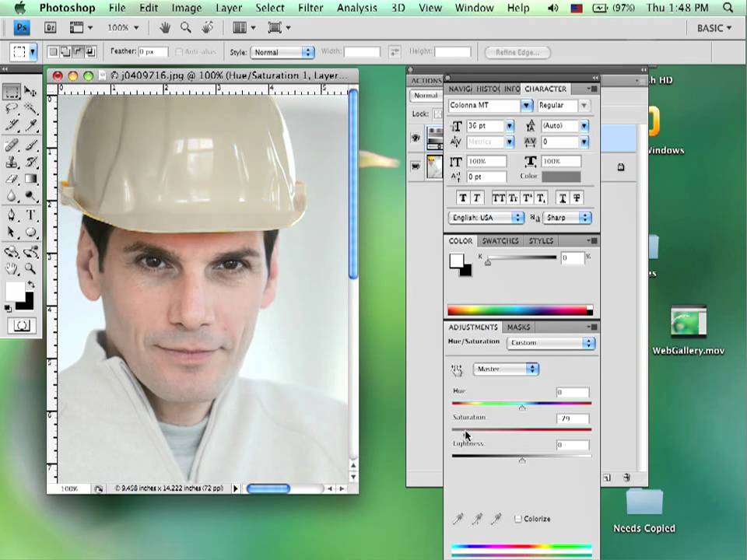
Task: Hide the Hue/Saturation adjustment layer eye
Action: (x=416, y=138)
